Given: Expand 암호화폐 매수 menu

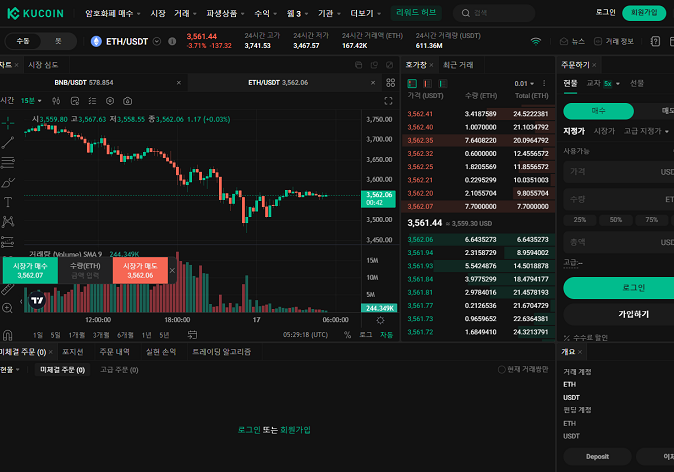Looking at the screenshot, I should point(113,14).
